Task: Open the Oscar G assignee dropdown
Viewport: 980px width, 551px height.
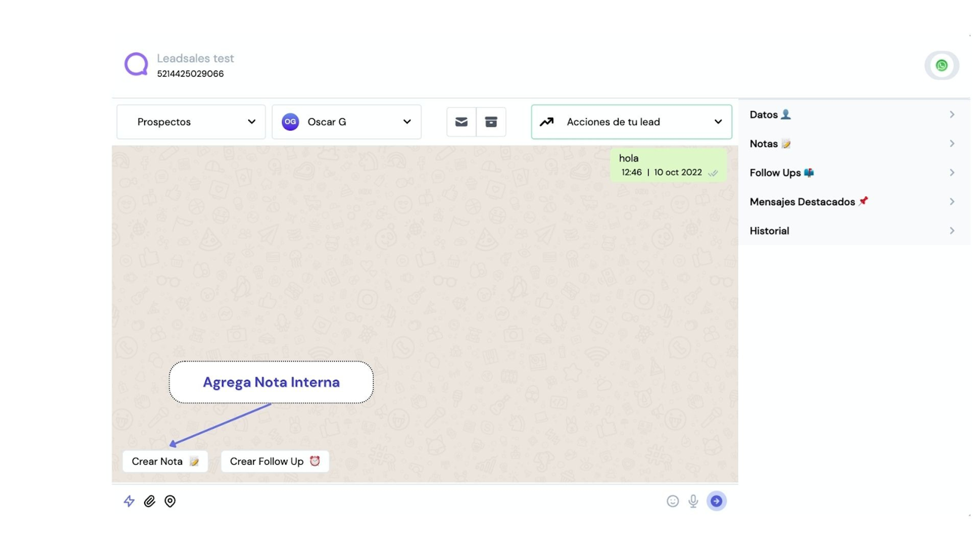Action: click(x=347, y=122)
